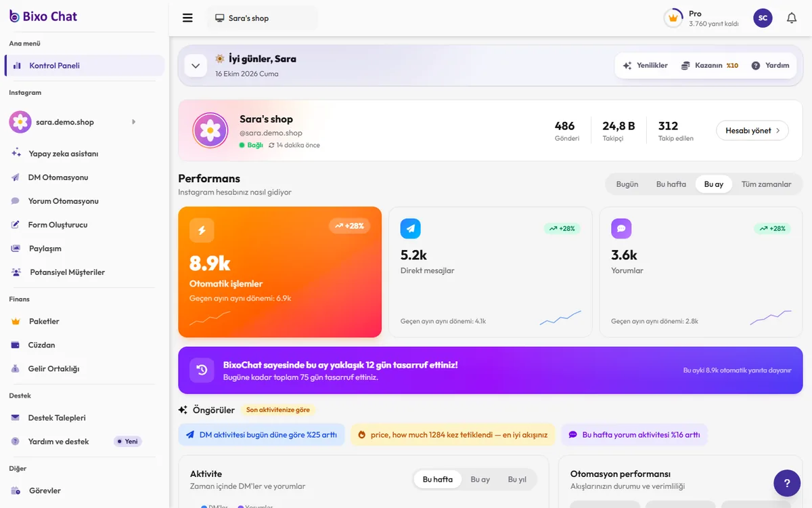Click the SC user avatar
Screen dimensions: 812x508
click(x=763, y=18)
